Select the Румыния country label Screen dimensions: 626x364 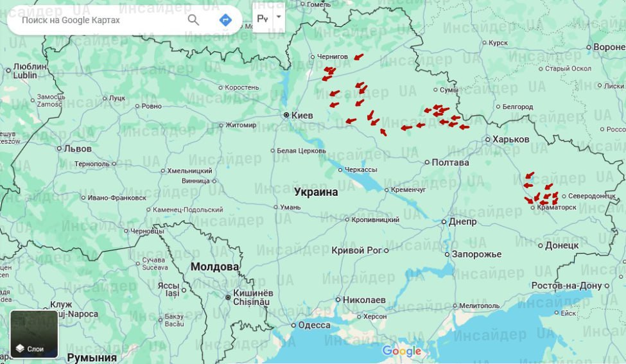coord(92,358)
